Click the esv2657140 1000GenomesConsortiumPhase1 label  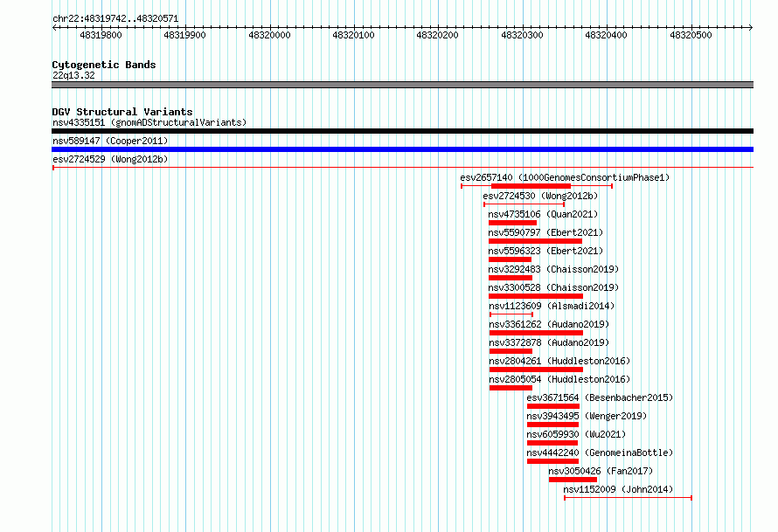point(565,177)
